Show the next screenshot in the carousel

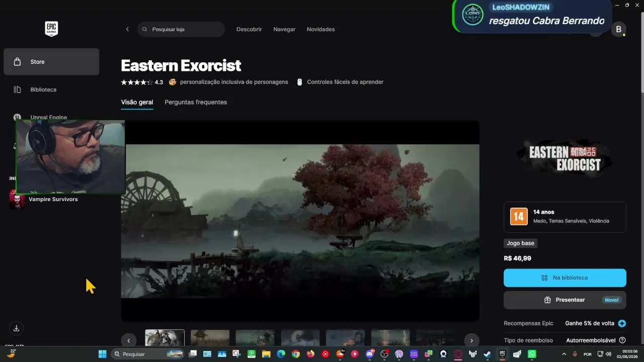471,340
